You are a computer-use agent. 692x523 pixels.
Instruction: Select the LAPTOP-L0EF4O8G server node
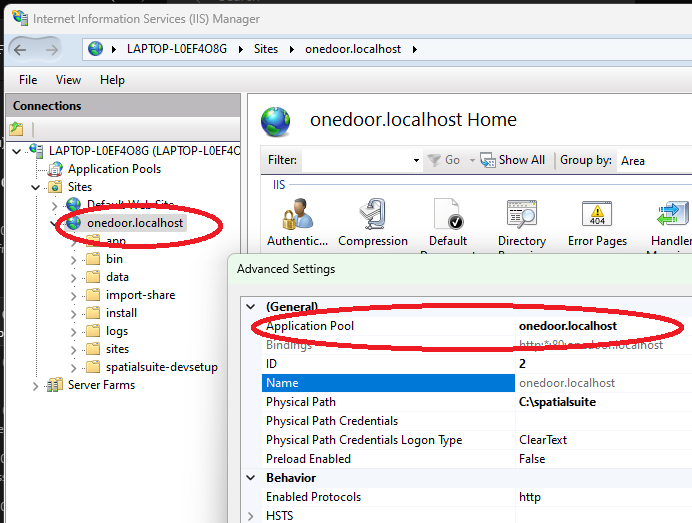click(145, 151)
